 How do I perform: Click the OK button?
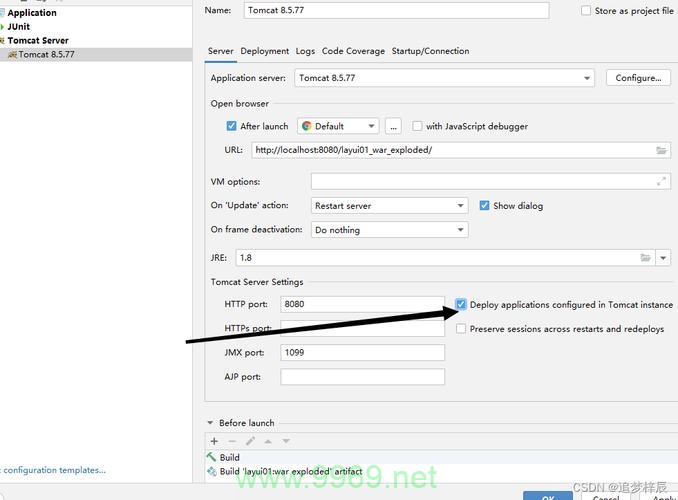[x=548, y=496]
